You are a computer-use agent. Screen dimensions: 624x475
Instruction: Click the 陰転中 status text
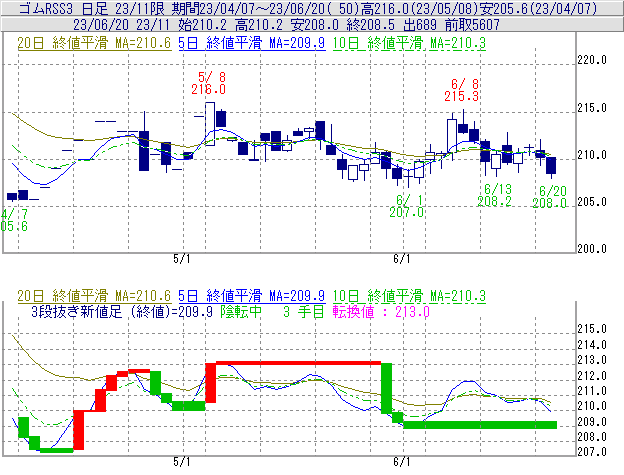pos(241,311)
